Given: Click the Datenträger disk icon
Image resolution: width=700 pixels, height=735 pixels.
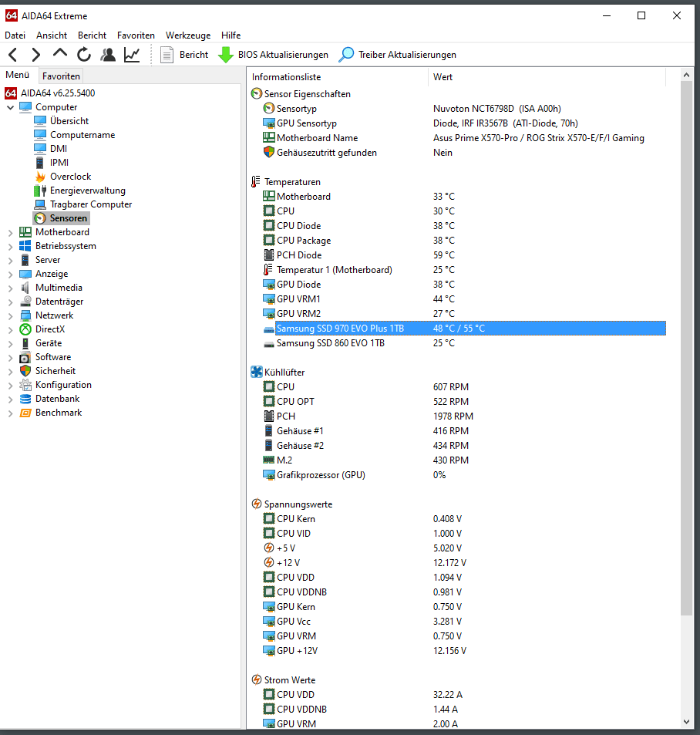Looking at the screenshot, I should pos(25,302).
